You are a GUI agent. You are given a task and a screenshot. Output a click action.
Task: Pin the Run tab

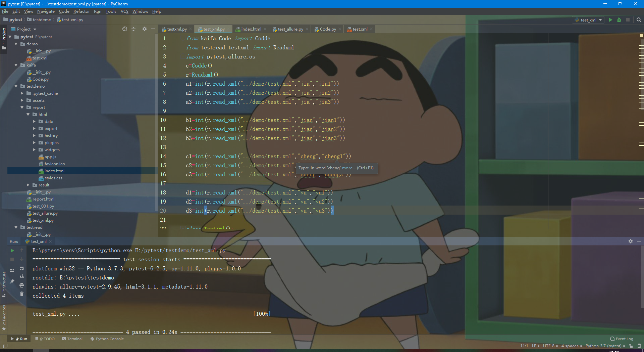pos(12,281)
